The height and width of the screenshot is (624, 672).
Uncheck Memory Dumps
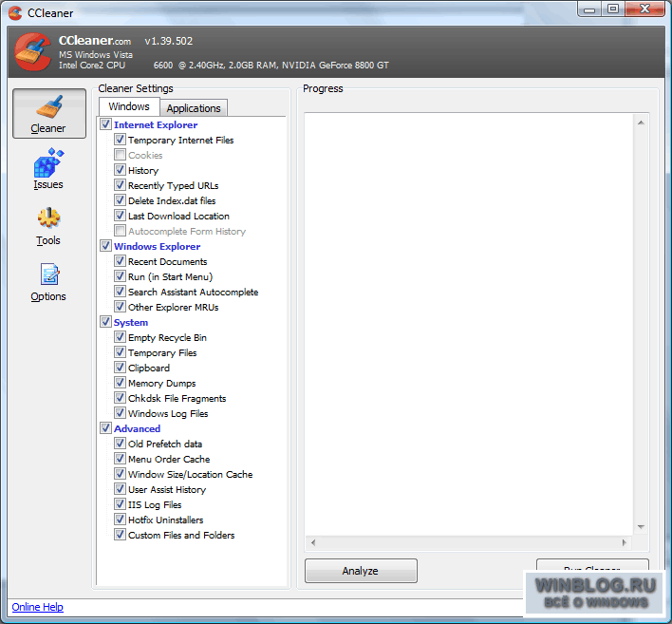point(120,383)
